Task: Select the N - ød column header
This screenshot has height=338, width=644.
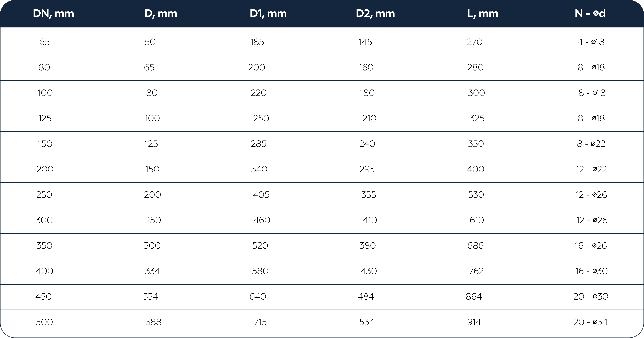Action: (x=590, y=13)
